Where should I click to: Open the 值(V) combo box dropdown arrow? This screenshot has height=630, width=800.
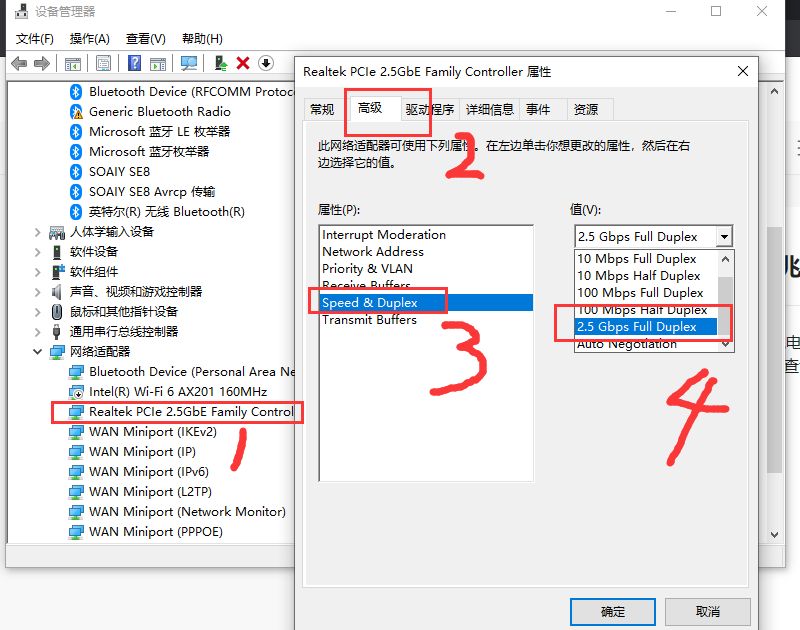(x=724, y=237)
